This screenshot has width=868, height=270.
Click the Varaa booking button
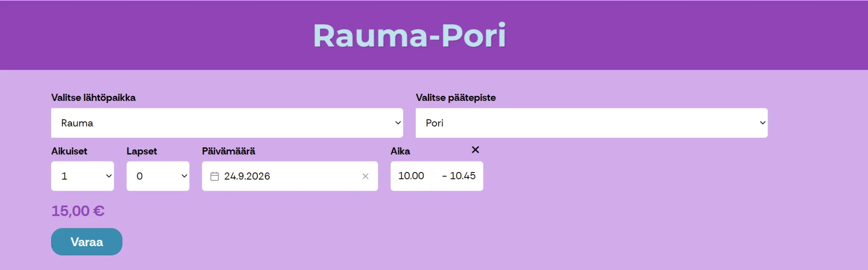(87, 242)
